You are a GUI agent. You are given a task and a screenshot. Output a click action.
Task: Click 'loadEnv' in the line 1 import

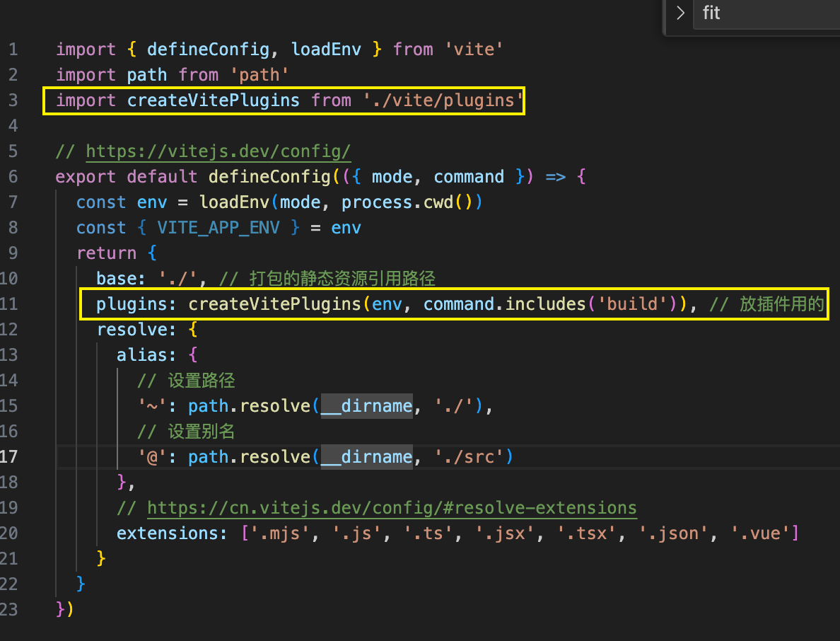pyautogui.click(x=326, y=50)
